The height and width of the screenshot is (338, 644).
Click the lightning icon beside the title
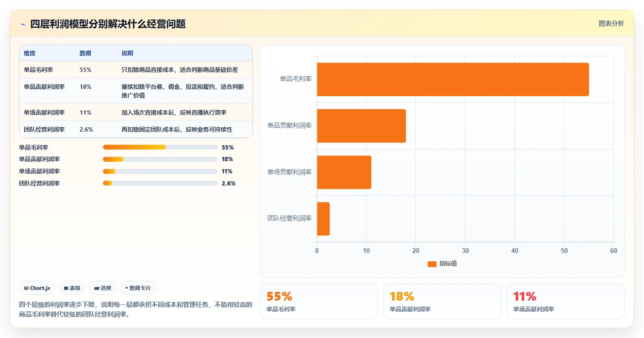(x=23, y=24)
